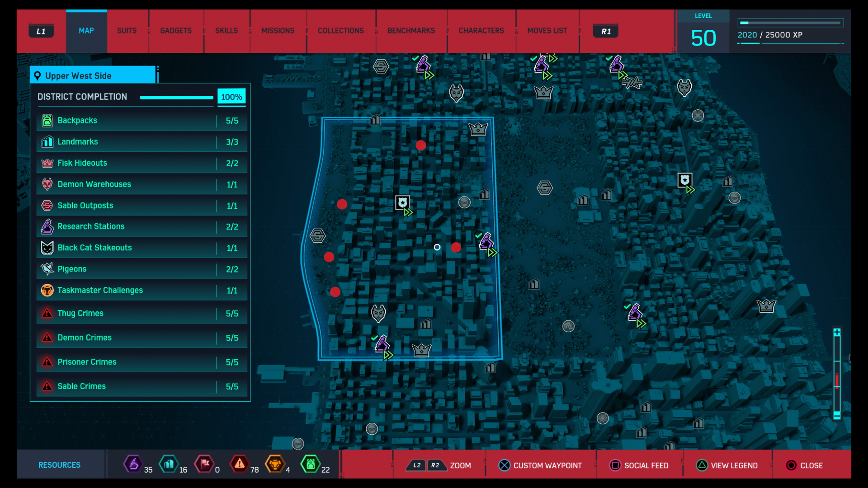Click the crime tokens resource icon
The image size is (868, 488).
point(240,464)
